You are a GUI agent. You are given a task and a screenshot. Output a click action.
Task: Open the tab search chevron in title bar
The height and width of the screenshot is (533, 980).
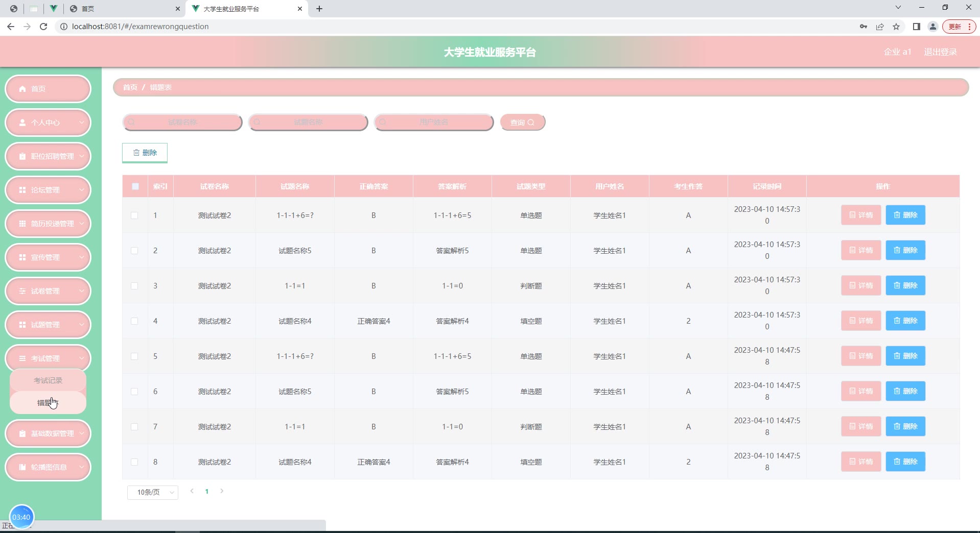[898, 8]
